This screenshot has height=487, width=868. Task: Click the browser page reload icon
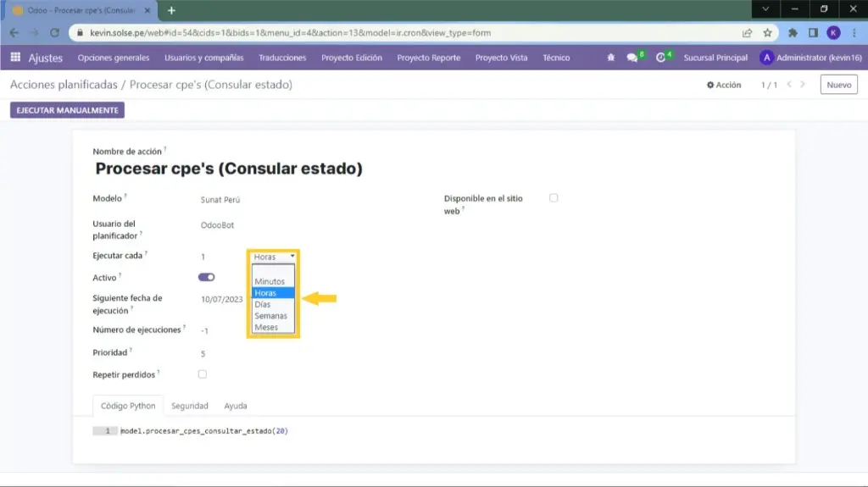pos(55,33)
